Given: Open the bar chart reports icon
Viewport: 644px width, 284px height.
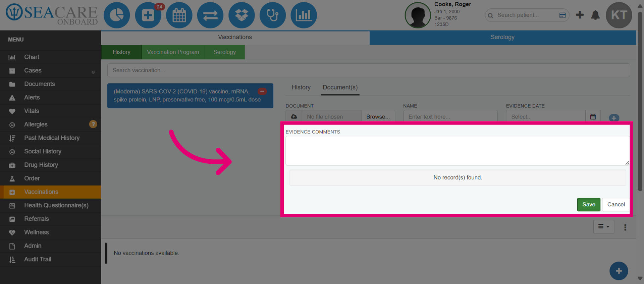Looking at the screenshot, I should click(x=304, y=15).
